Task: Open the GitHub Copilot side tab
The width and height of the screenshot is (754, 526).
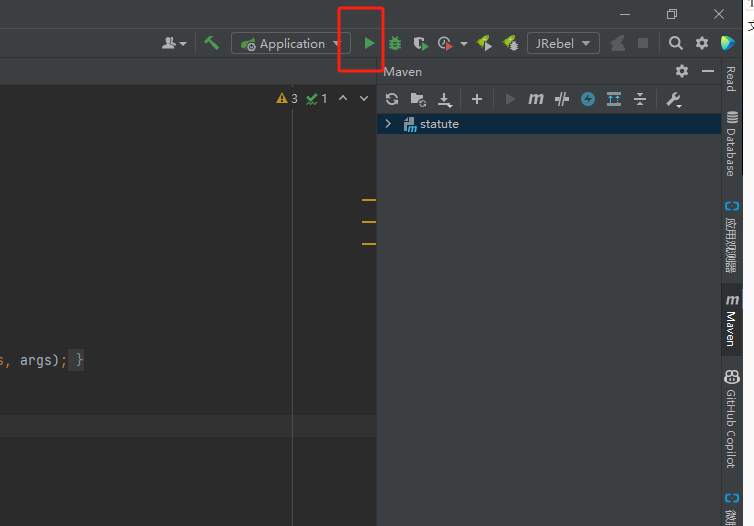Action: click(x=731, y=418)
